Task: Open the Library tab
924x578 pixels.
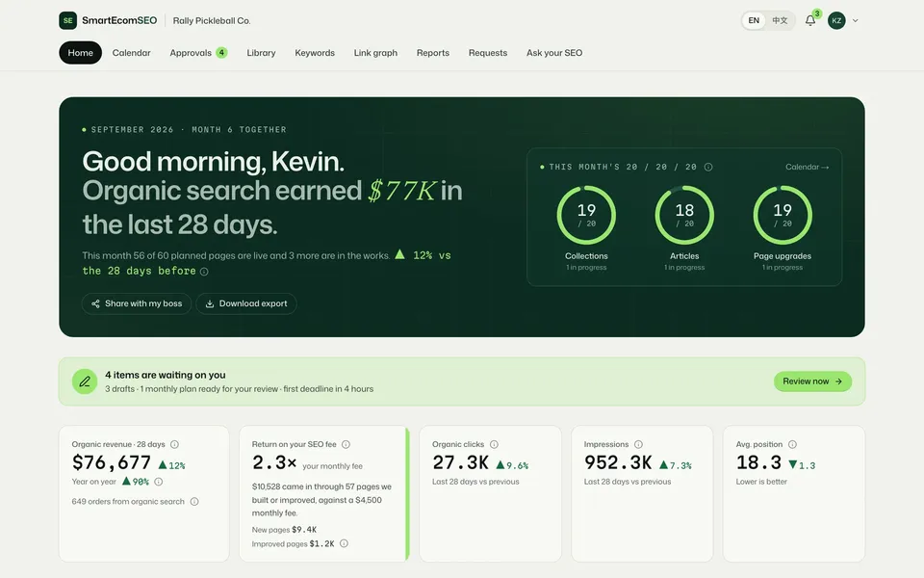Action: pyautogui.click(x=261, y=52)
